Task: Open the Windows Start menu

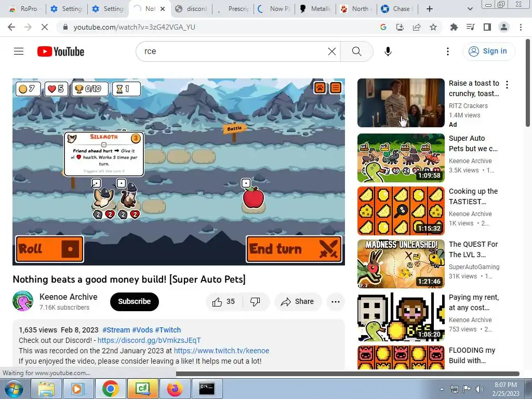Action: click(13, 389)
